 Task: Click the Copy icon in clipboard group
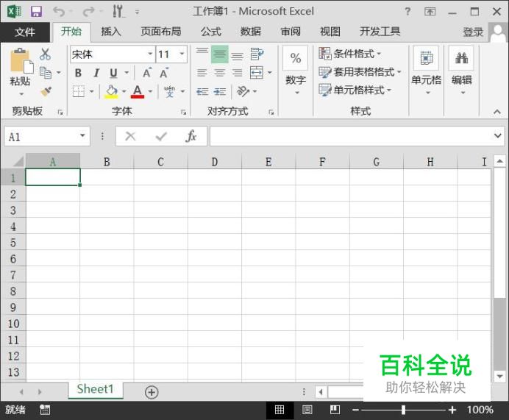pyautogui.click(x=46, y=73)
